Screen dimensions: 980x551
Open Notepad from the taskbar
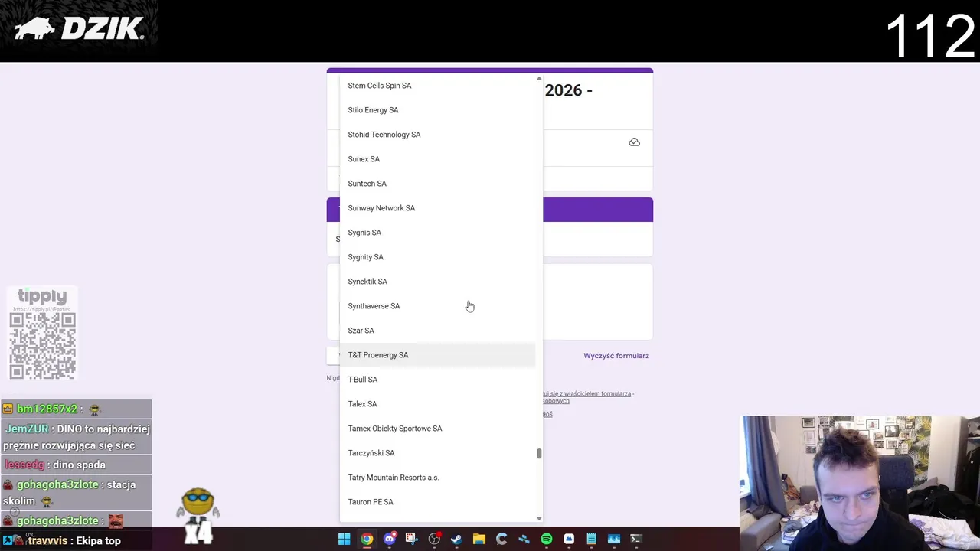(x=591, y=539)
